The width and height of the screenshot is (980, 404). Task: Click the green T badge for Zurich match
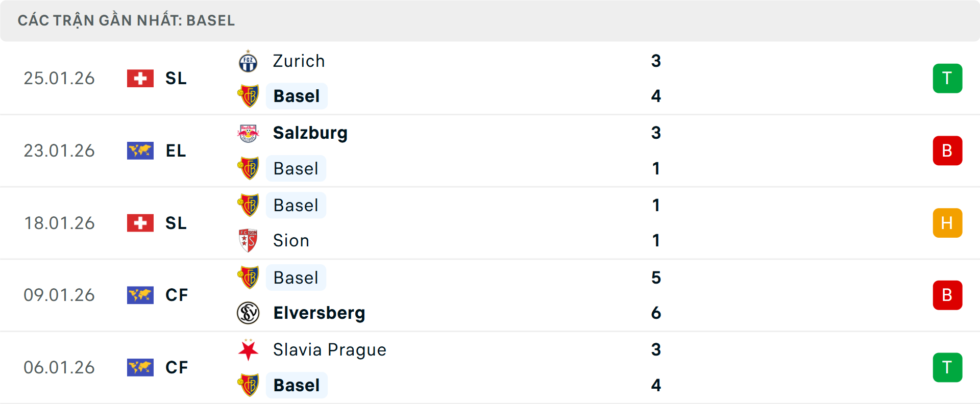coord(947,79)
